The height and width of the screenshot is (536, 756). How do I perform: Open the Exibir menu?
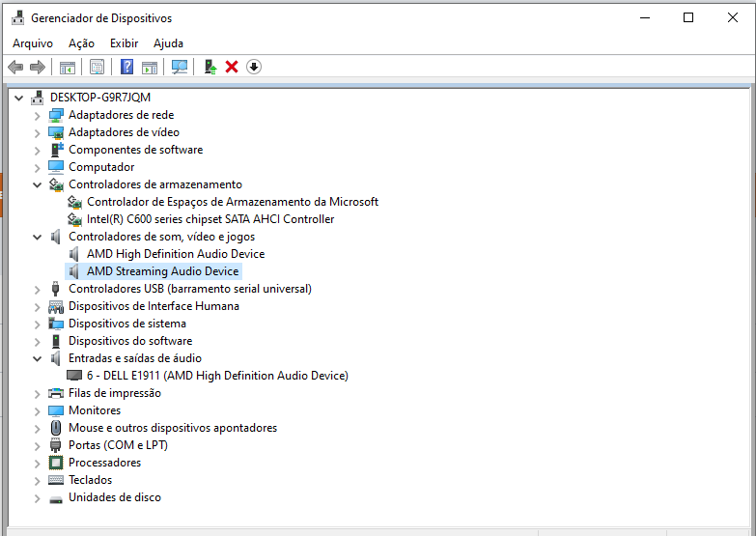124,43
